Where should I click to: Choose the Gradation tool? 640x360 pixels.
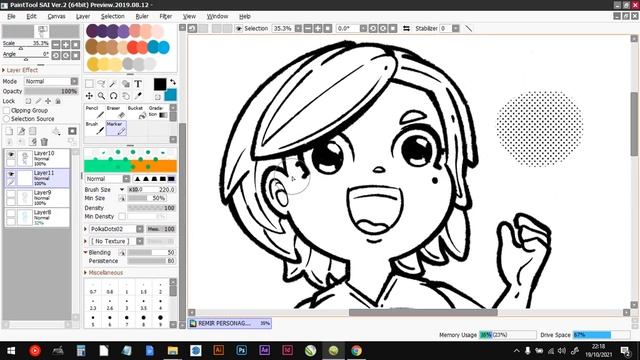coord(158,113)
